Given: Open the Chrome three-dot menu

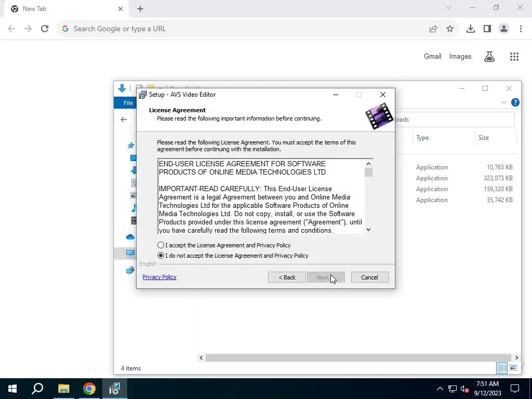Looking at the screenshot, I should (521, 29).
